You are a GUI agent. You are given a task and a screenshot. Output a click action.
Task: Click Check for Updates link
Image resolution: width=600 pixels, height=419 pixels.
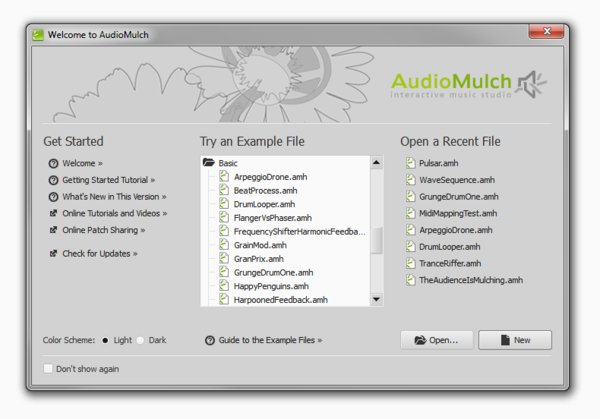point(100,254)
